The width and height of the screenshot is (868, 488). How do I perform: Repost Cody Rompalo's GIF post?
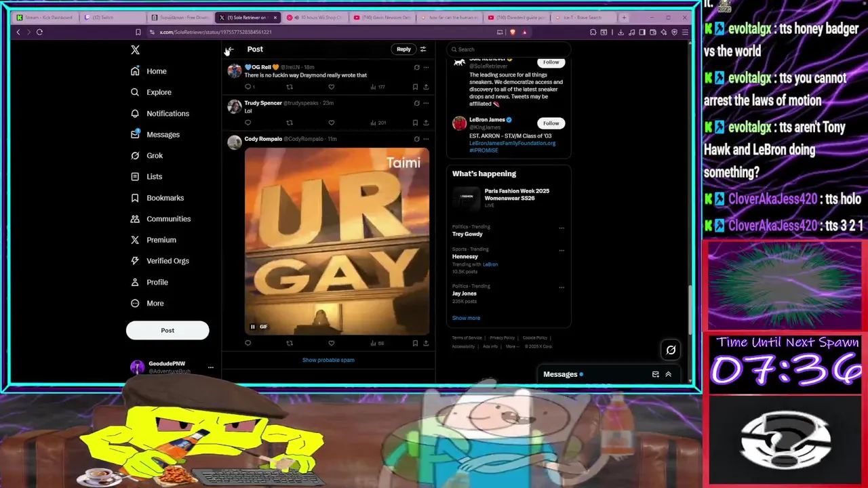pyautogui.click(x=290, y=343)
